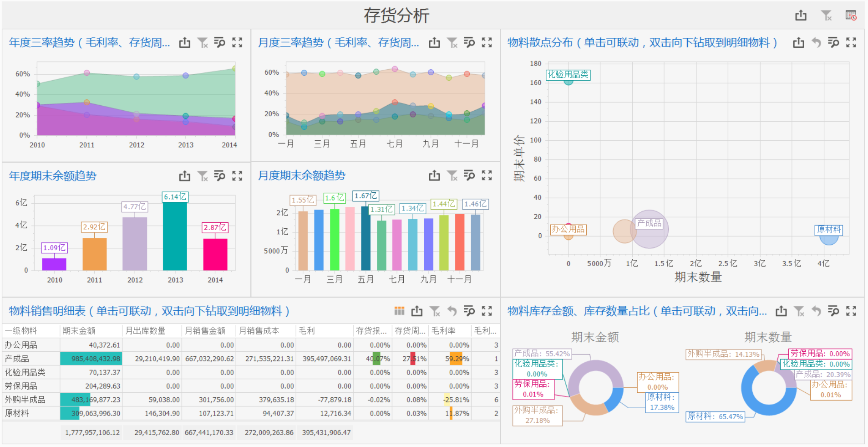The width and height of the screenshot is (868, 447).
Task: Export the whole dashboard via top-right share icon
Action: pos(801,15)
